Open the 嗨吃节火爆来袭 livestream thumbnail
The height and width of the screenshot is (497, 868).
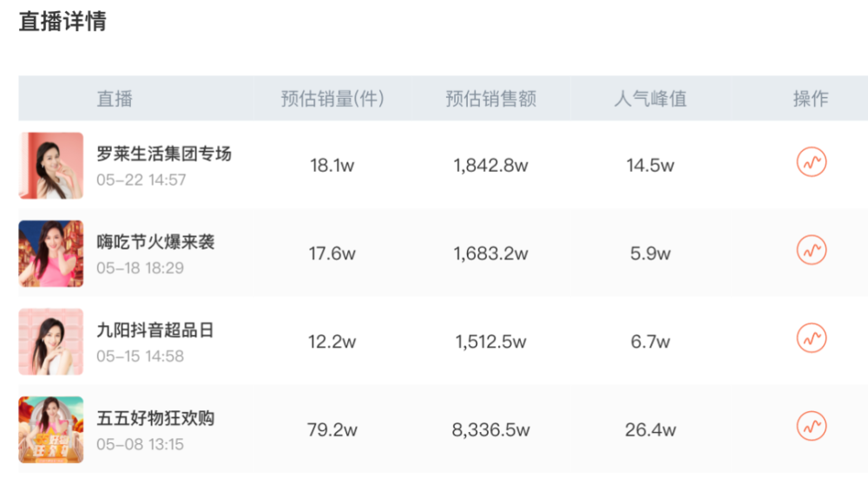point(51,253)
